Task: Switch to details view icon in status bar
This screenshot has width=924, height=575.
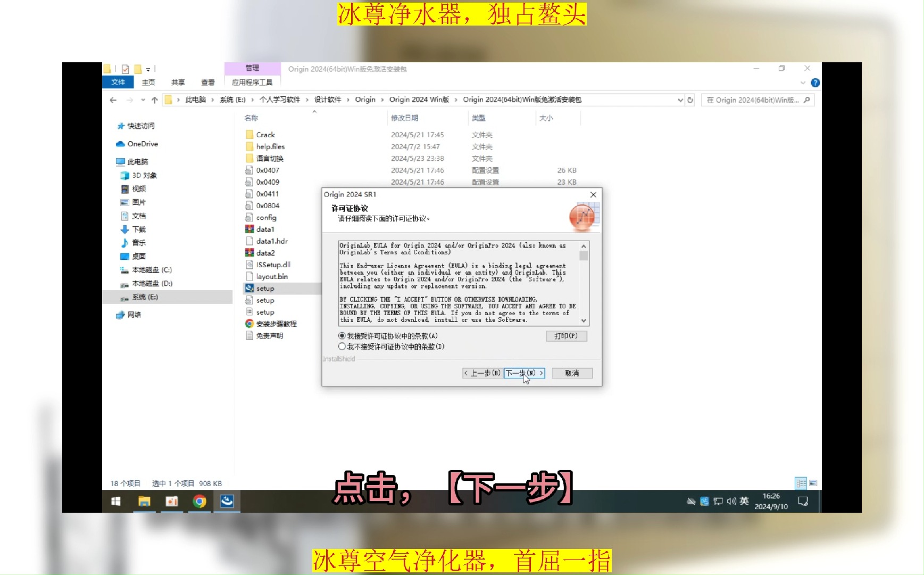Action: [801, 483]
